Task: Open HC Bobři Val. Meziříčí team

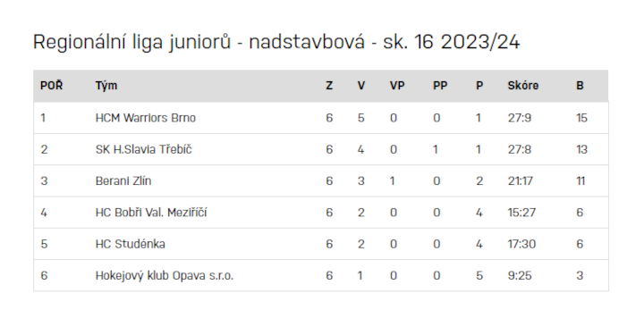Action: [151, 213]
